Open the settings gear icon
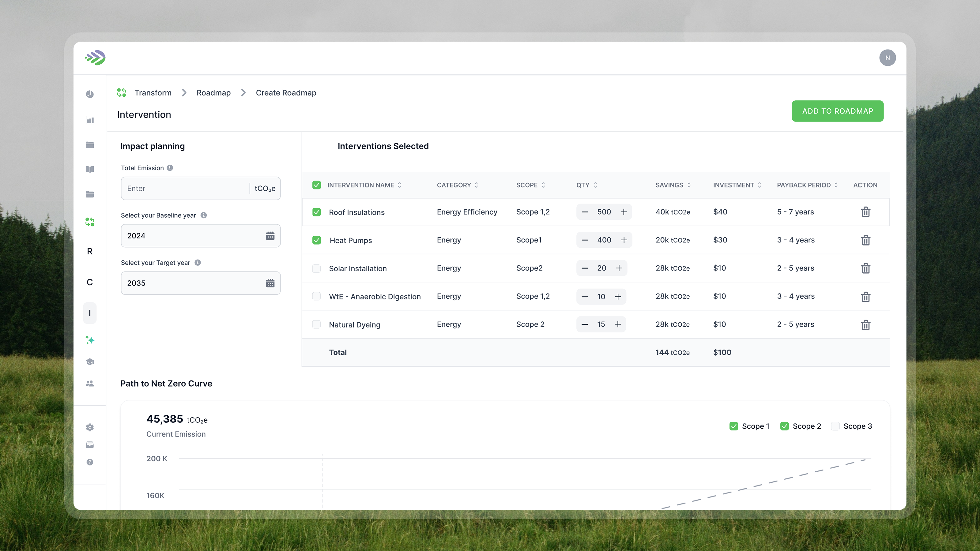 pos(90,427)
